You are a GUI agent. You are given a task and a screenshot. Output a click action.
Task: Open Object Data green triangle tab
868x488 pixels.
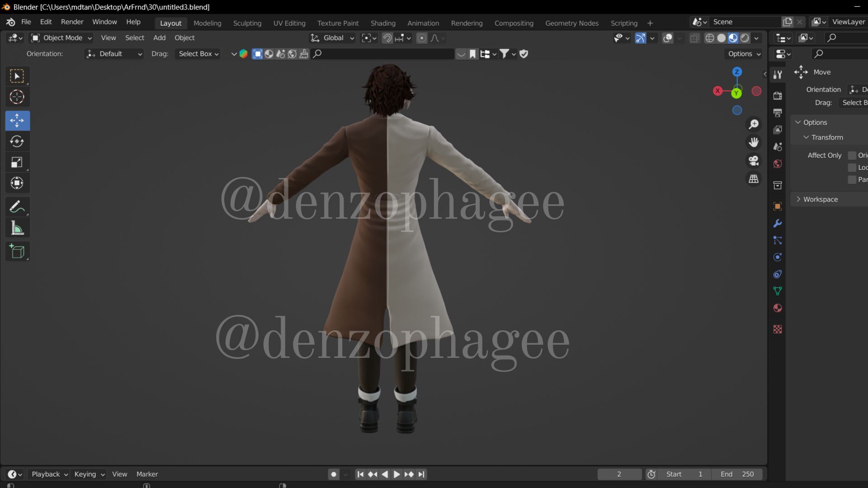click(778, 291)
